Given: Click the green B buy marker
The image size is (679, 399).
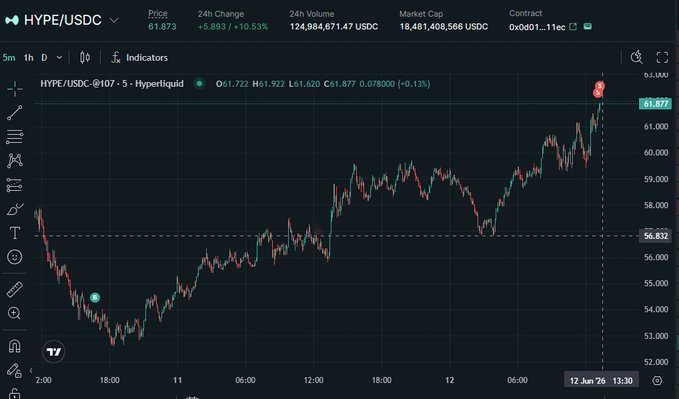Looking at the screenshot, I should pyautogui.click(x=95, y=298).
